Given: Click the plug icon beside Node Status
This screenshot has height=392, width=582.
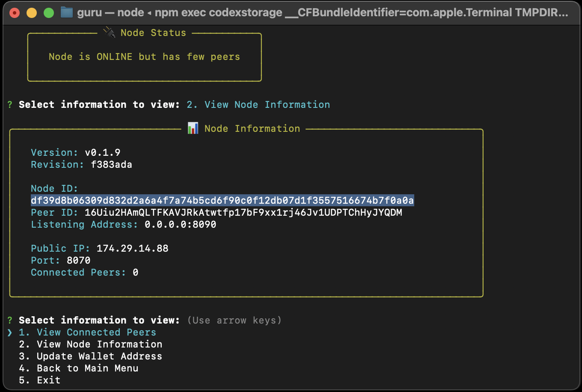Looking at the screenshot, I should tap(110, 33).
